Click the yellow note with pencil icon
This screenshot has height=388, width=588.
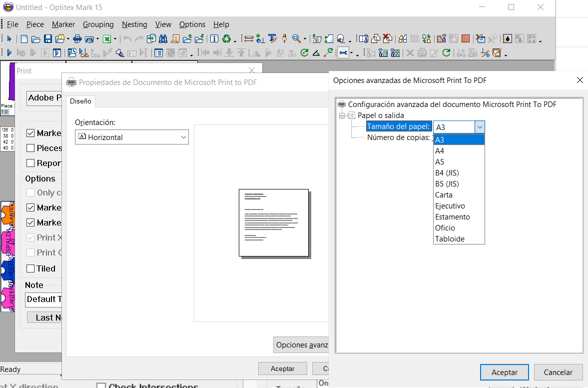click(497, 53)
